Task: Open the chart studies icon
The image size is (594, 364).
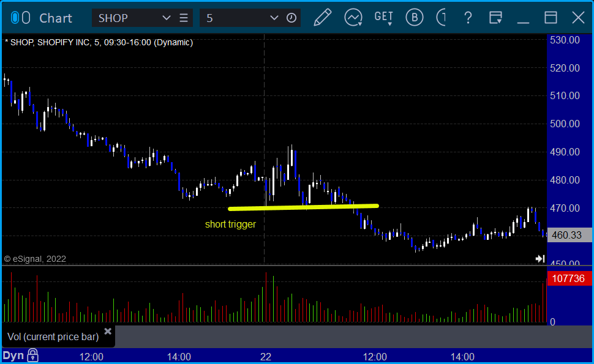Action: pyautogui.click(x=353, y=18)
